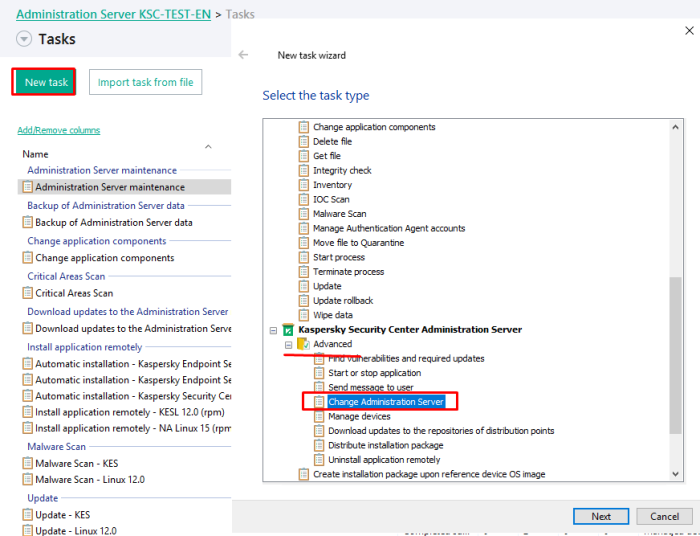Click the Distribute installation package icon
Viewport: 700px width, 536px height.
319,445
